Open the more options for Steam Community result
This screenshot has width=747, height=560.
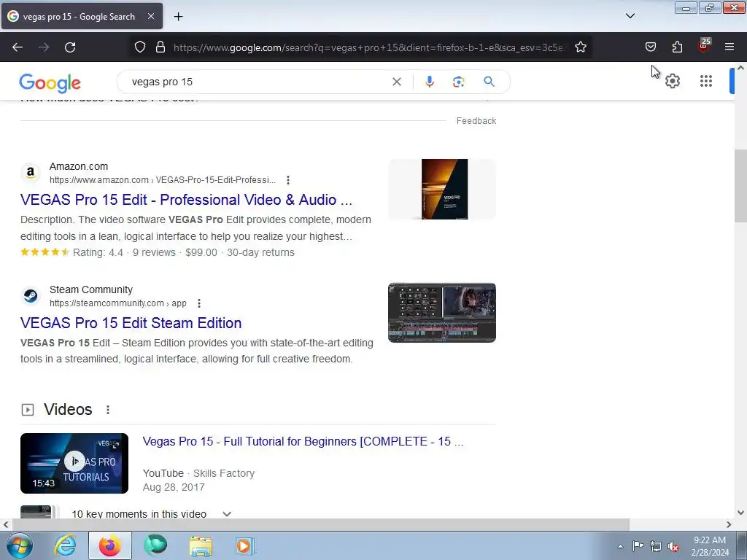click(x=199, y=303)
